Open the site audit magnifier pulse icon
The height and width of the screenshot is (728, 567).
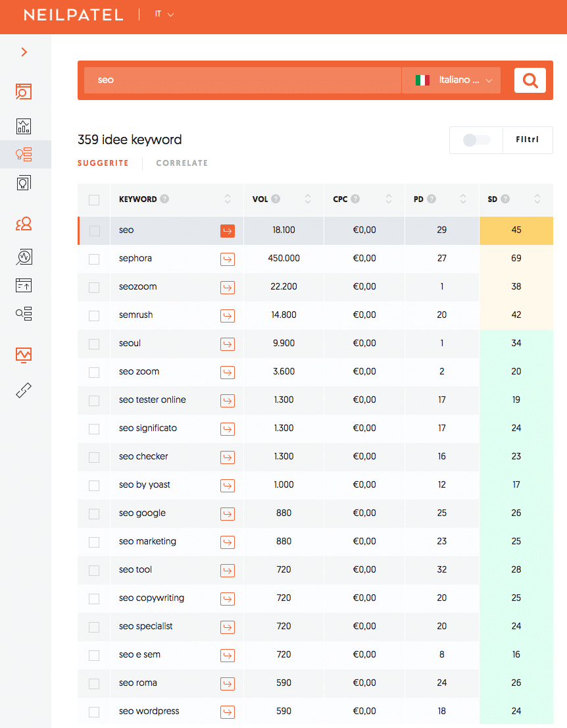[24, 257]
